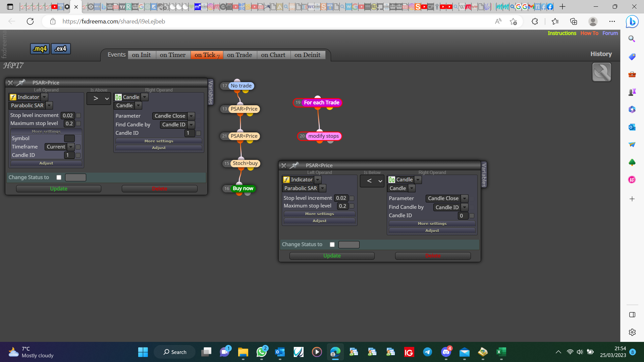Click the .mq4 export icon
The height and width of the screenshot is (362, 644).
pyautogui.click(x=40, y=49)
